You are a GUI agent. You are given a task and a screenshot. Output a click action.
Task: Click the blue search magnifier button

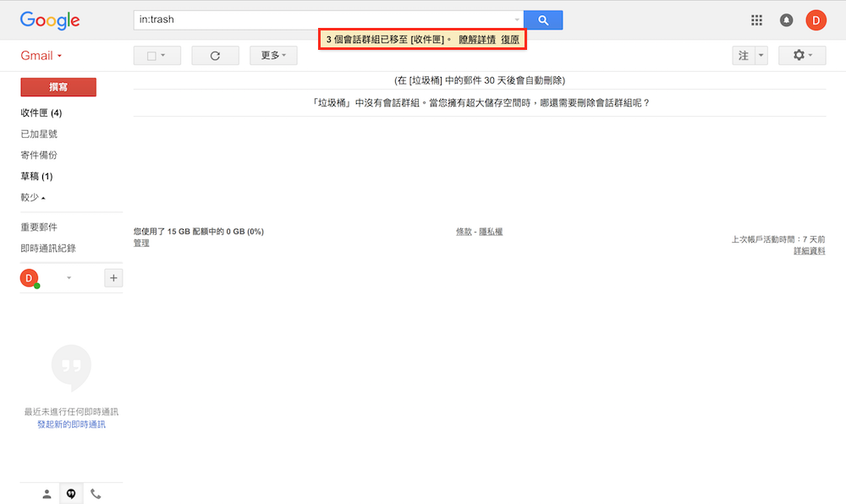[543, 19]
